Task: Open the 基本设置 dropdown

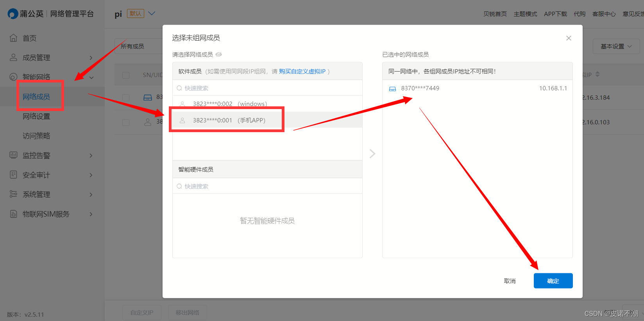Action: [616, 46]
